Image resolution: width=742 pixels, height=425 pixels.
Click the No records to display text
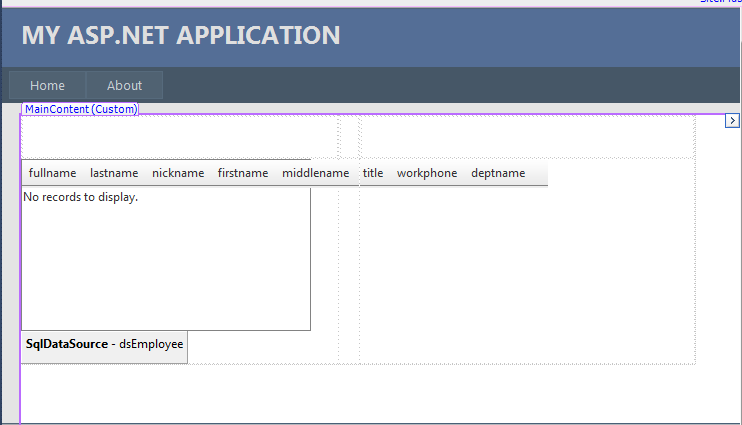tap(80, 197)
